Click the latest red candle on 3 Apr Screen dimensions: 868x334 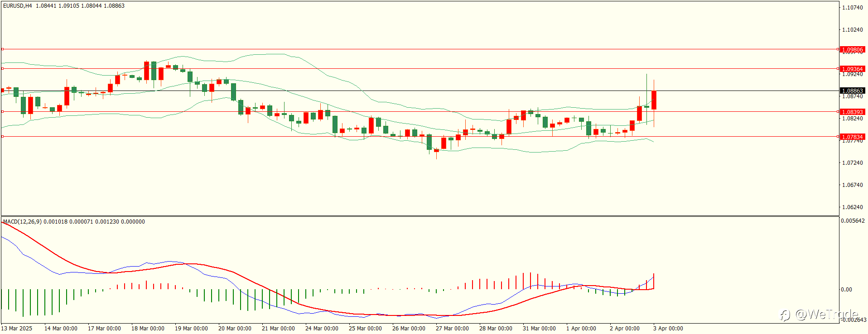click(x=654, y=100)
